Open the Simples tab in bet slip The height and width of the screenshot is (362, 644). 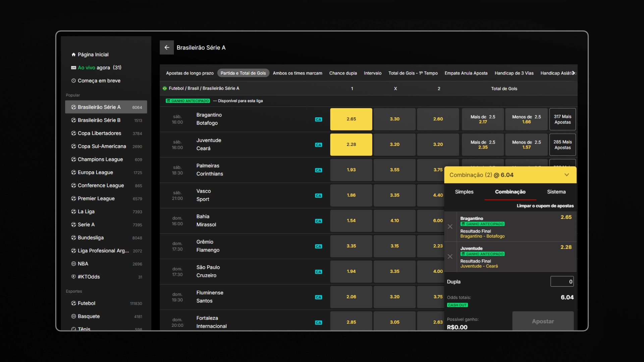(x=464, y=192)
